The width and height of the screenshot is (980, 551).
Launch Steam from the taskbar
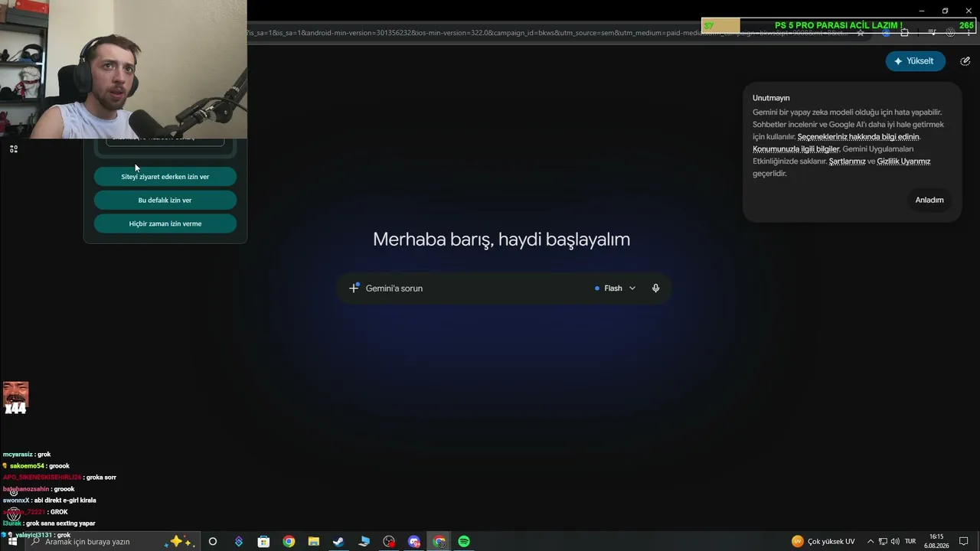click(x=338, y=542)
